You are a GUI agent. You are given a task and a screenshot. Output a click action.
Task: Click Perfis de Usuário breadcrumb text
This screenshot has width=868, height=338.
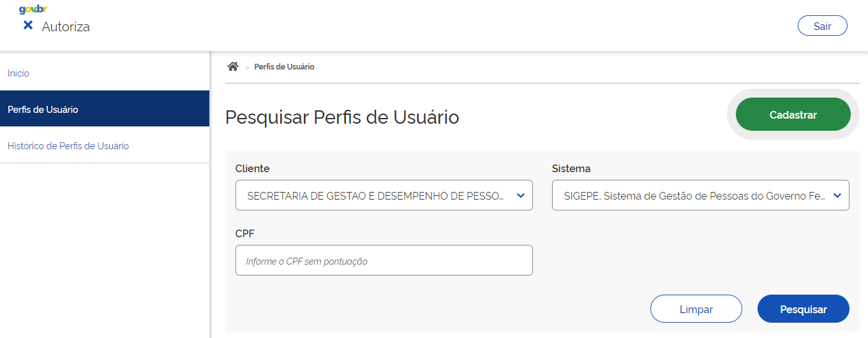pyautogui.click(x=284, y=66)
